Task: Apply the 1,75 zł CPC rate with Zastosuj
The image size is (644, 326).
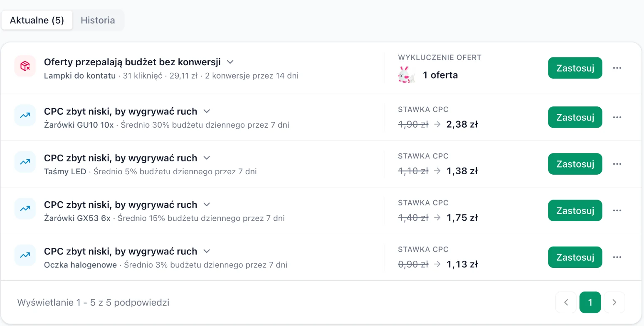Action: click(x=575, y=210)
